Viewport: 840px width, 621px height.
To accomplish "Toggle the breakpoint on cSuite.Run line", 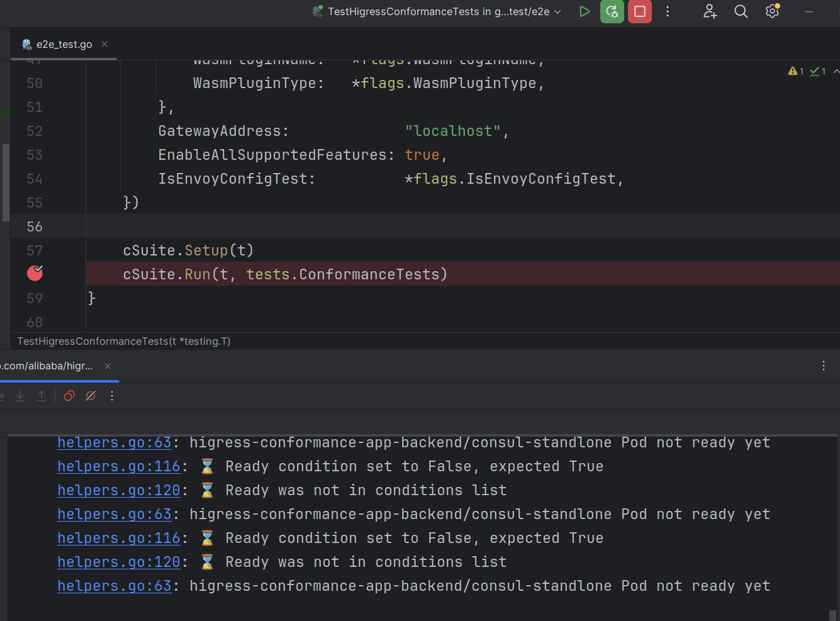I will (x=35, y=273).
